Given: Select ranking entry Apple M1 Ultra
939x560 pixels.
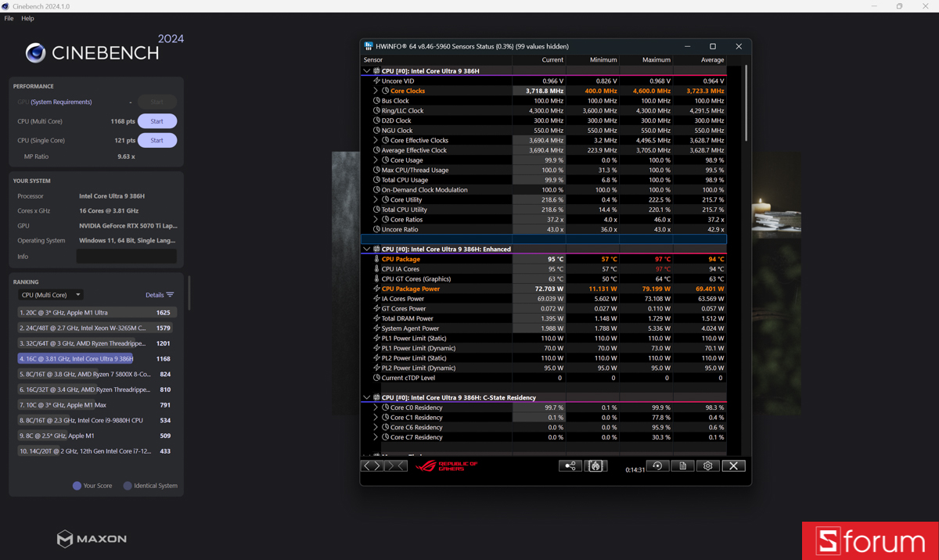Looking at the screenshot, I should click(x=97, y=313).
